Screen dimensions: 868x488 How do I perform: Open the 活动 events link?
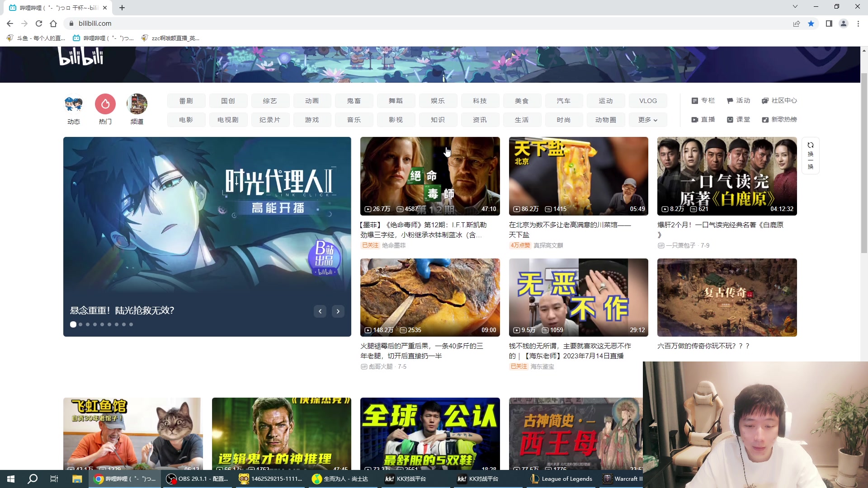pyautogui.click(x=738, y=101)
